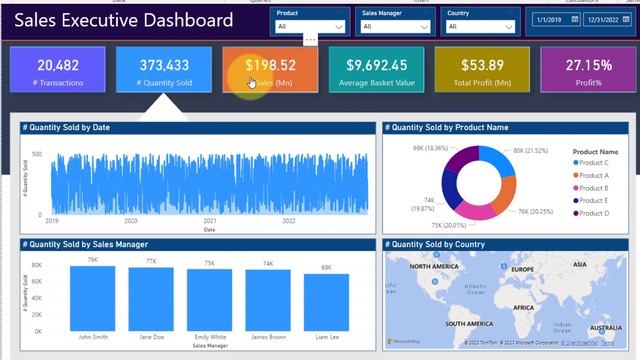Click the # Quantity Sold by Date title

(x=66, y=127)
